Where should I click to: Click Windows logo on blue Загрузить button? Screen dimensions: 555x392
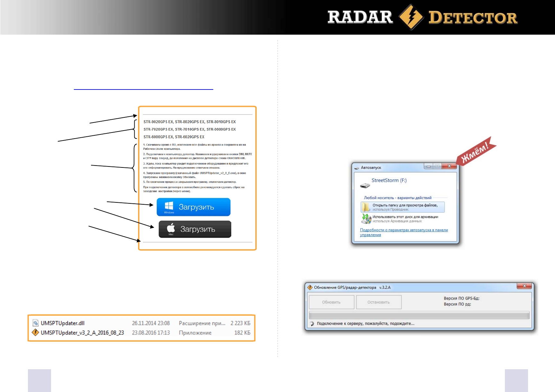(x=169, y=206)
